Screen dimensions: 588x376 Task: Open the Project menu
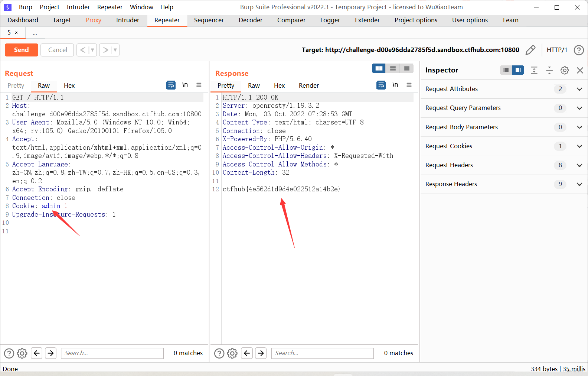tap(49, 7)
